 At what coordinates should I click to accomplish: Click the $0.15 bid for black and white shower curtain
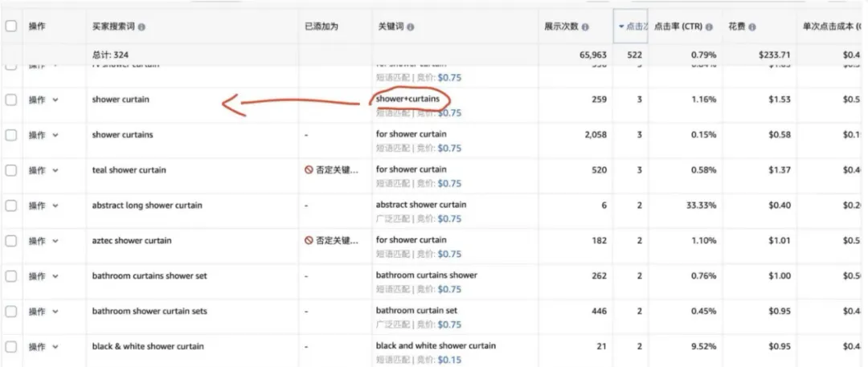tap(449, 360)
